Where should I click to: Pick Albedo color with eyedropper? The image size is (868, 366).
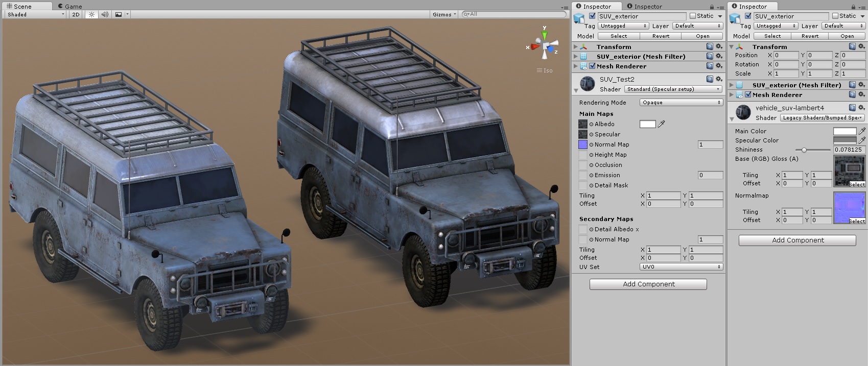662,124
